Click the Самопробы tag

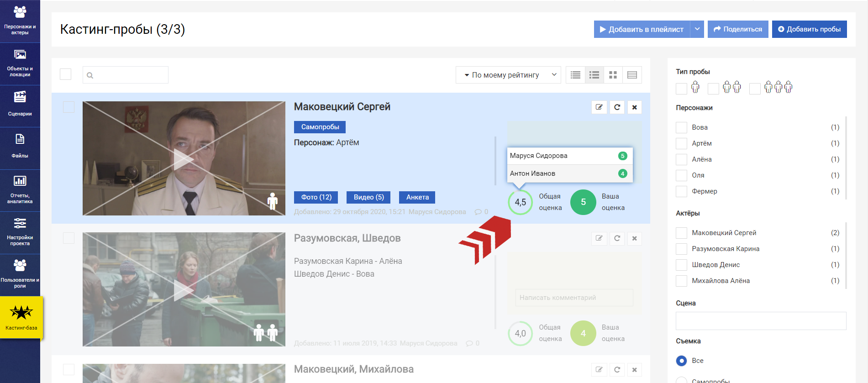pos(320,127)
